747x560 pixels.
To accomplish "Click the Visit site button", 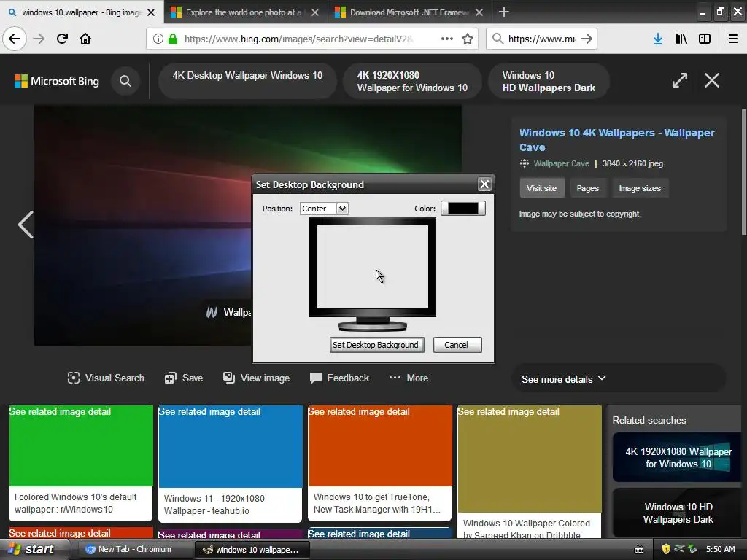I will pyautogui.click(x=542, y=188).
